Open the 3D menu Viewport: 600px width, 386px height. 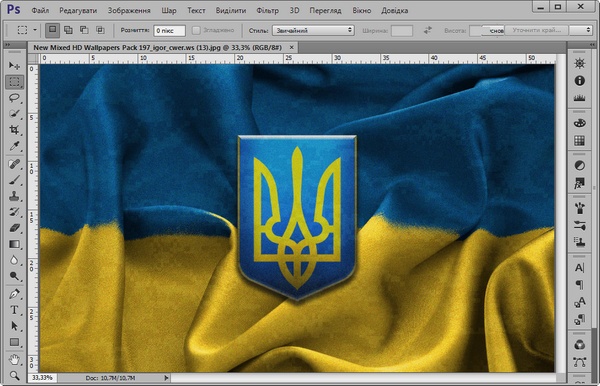tap(294, 11)
